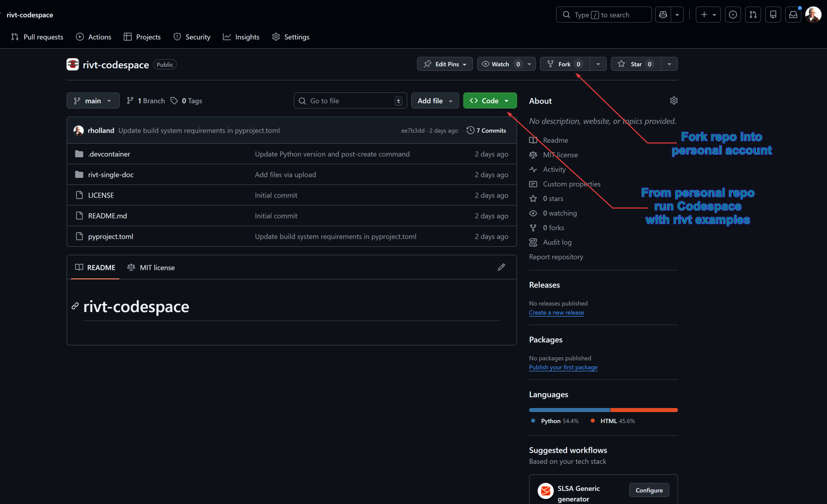Click the Copilot icon in header
The image size is (827, 504).
pos(663,15)
